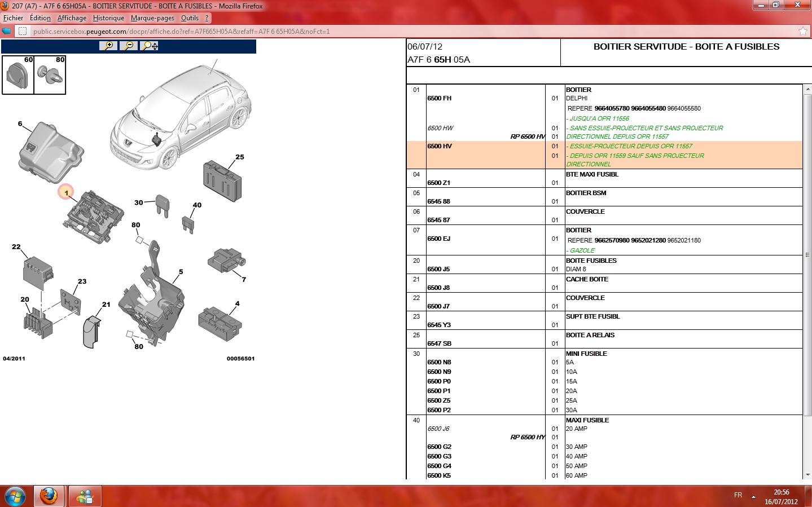Click the zoom in magnifier icon
Viewport: 812px width, 507px height.
tap(108, 46)
